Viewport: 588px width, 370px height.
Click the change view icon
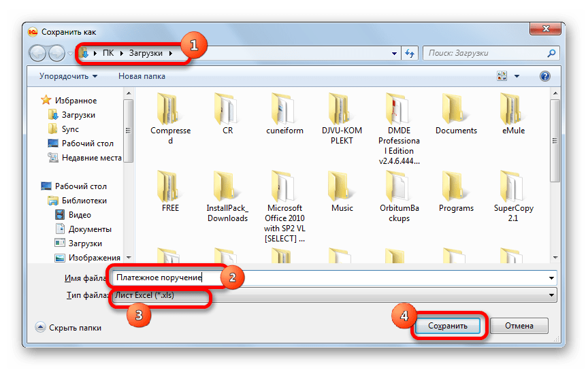point(502,76)
